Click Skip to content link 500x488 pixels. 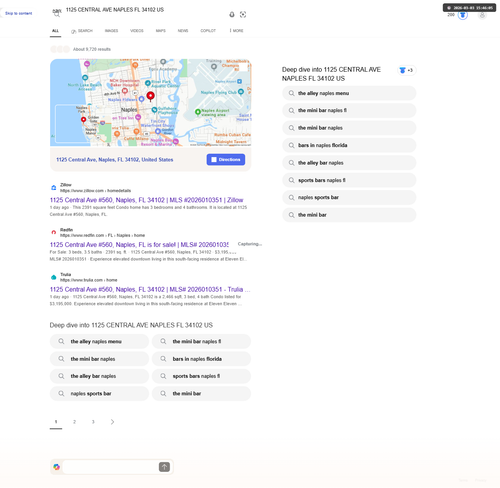[19, 13]
